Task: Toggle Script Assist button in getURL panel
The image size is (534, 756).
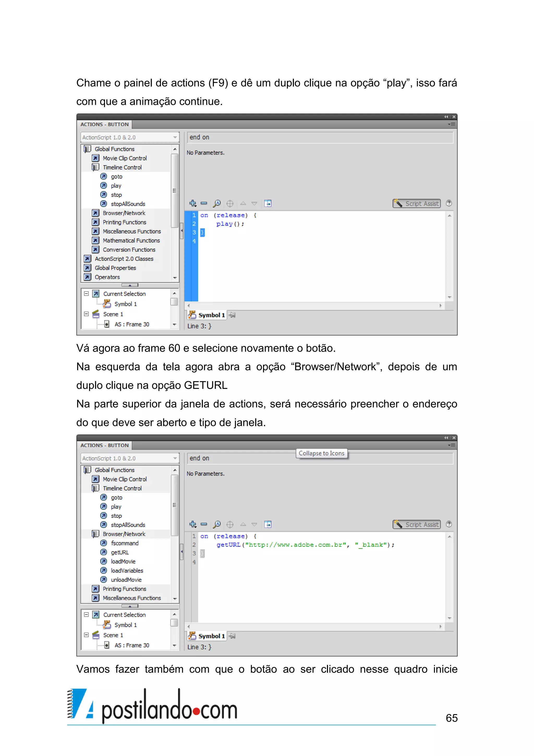Action: coord(417,524)
